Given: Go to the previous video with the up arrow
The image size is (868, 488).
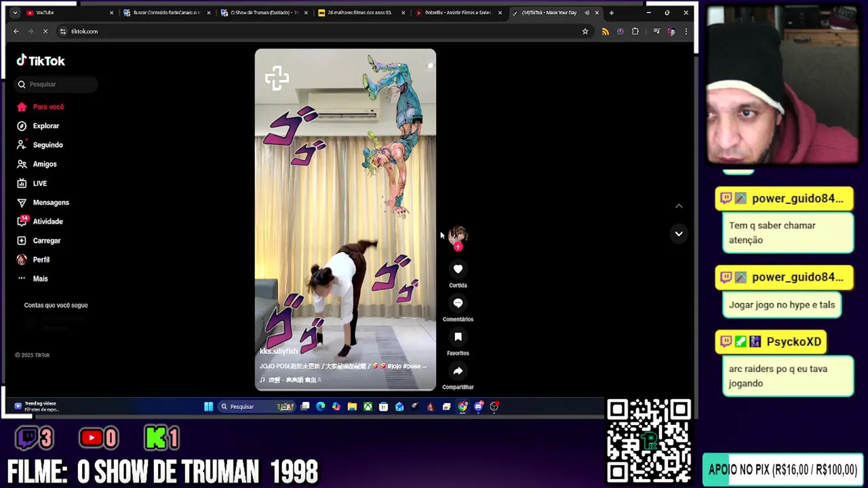Looking at the screenshot, I should coord(679,206).
